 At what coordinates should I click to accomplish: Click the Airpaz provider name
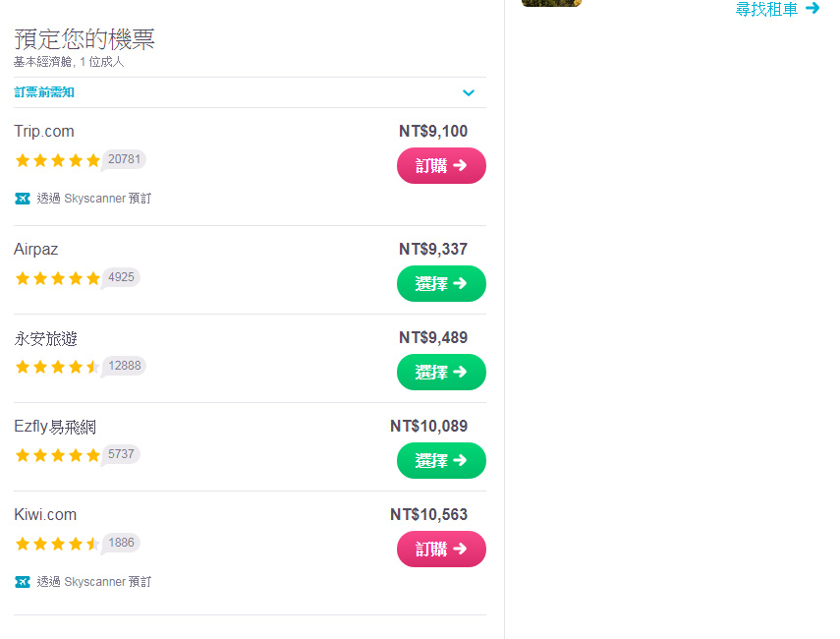click(x=36, y=250)
